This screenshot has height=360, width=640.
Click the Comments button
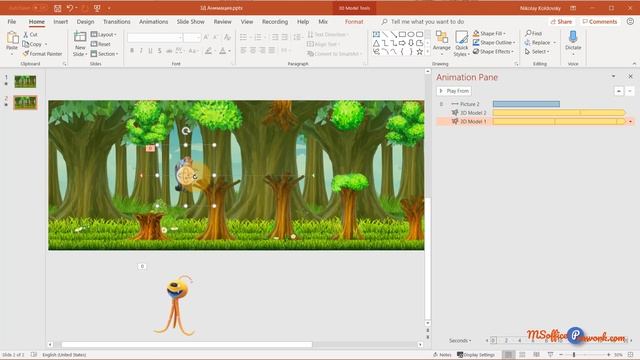[600, 22]
